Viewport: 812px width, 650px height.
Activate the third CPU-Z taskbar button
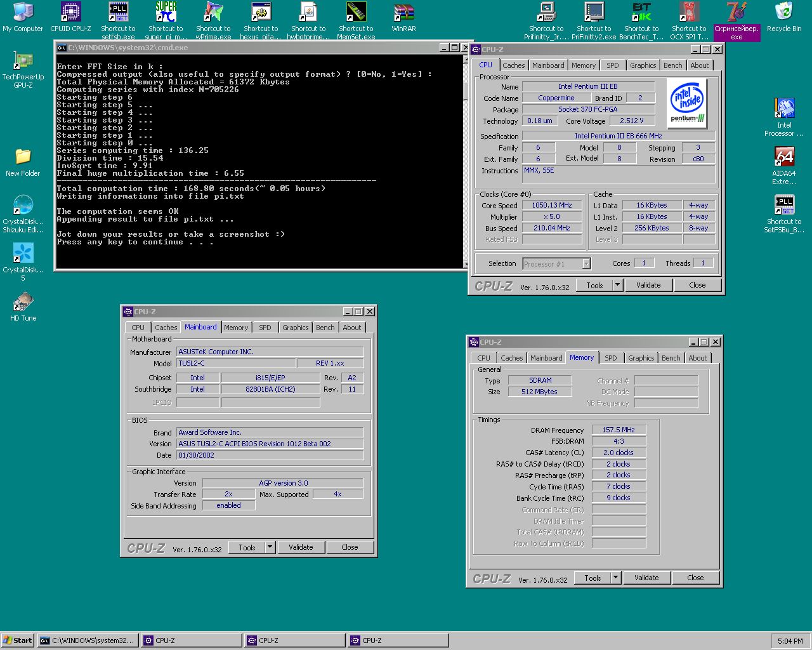pyautogui.click(x=398, y=640)
